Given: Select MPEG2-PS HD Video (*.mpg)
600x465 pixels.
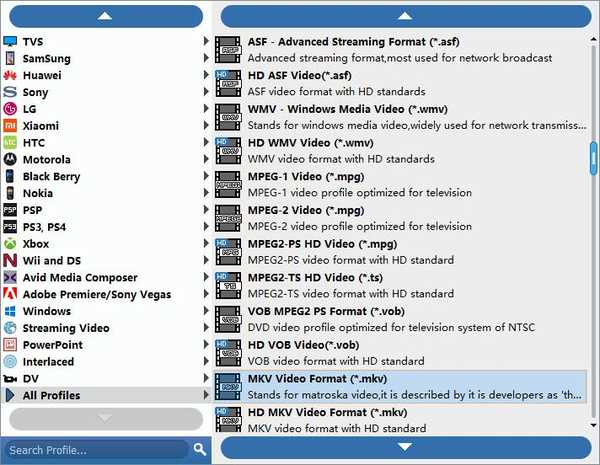Looking at the screenshot, I should pyautogui.click(x=400, y=251).
